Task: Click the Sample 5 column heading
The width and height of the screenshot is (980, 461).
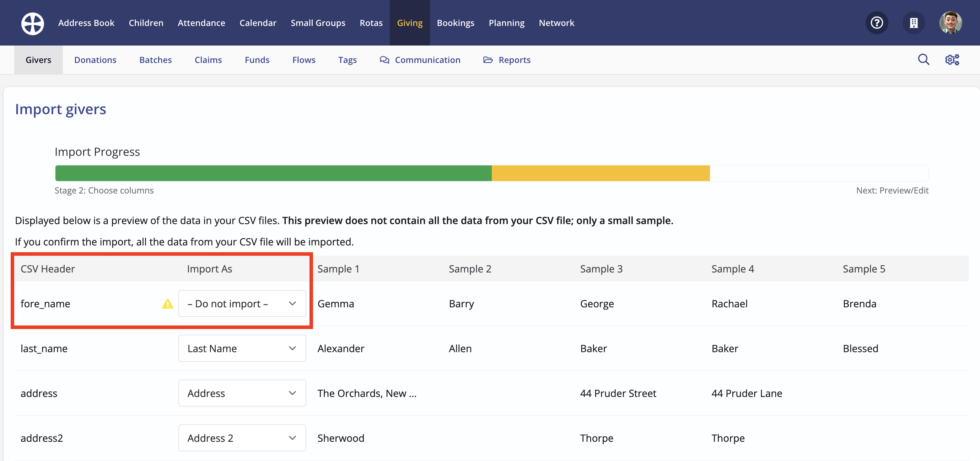Action: [864, 269]
